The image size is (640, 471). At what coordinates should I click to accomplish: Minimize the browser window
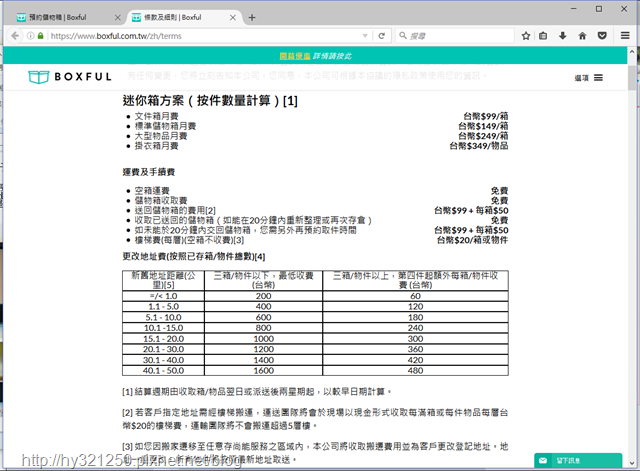click(573, 9)
